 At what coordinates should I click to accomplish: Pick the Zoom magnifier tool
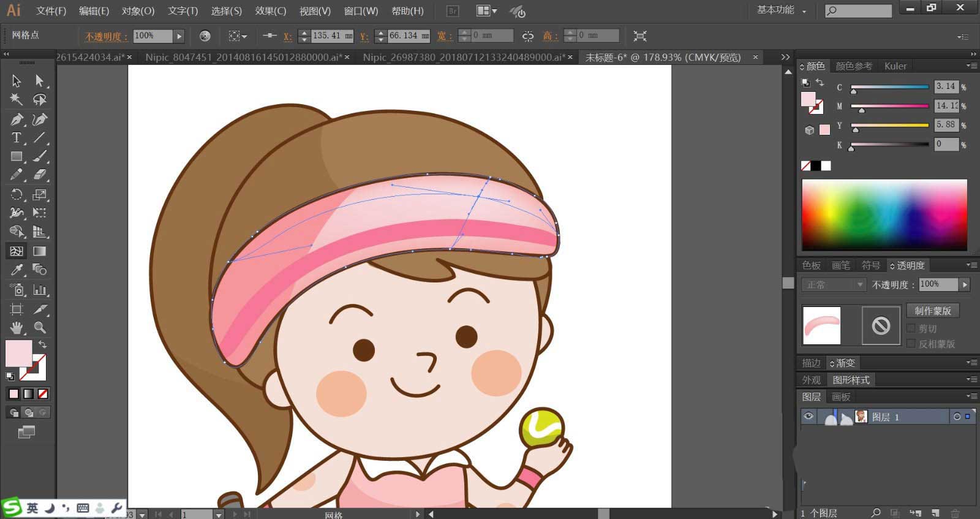[40, 328]
